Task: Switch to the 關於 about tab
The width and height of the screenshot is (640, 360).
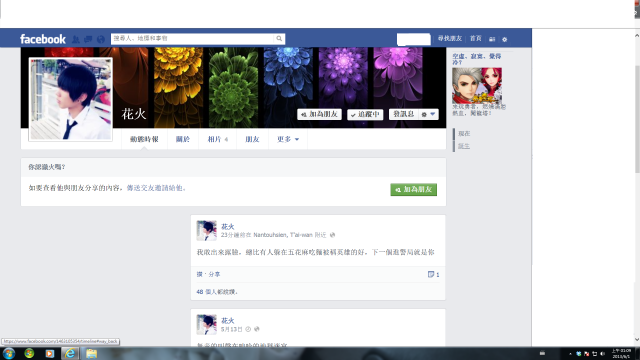Action: pos(182,139)
